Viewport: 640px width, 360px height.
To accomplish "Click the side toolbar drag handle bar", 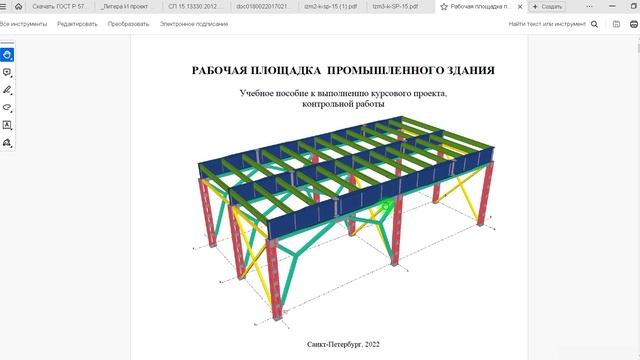I will coord(7,42).
